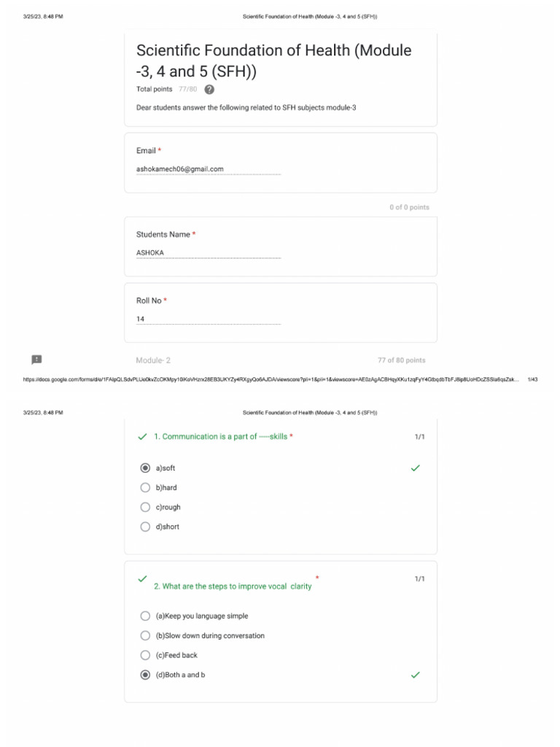560x747 pixels.
Task: Select the b)hard radio option
Action: [145, 488]
